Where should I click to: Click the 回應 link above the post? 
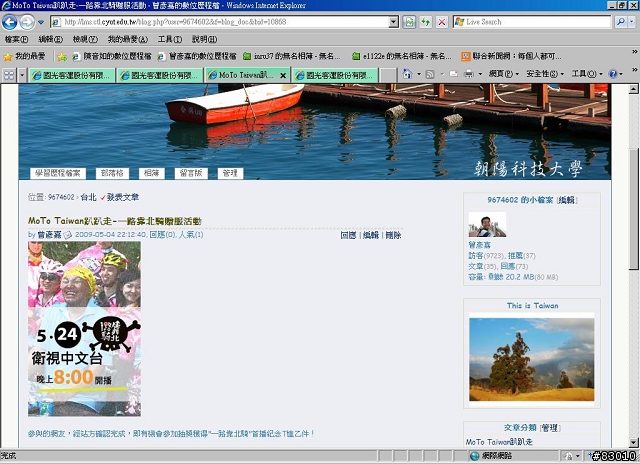[348, 235]
